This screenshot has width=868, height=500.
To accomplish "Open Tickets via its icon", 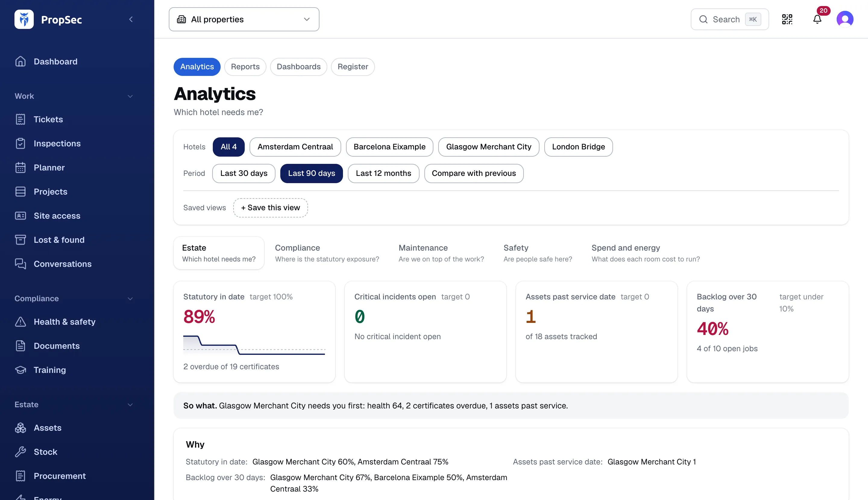I will [20, 119].
